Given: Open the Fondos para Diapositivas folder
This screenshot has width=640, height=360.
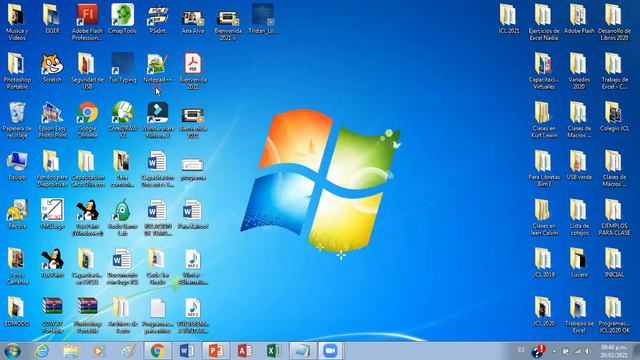Looking at the screenshot, I should pos(52,169).
